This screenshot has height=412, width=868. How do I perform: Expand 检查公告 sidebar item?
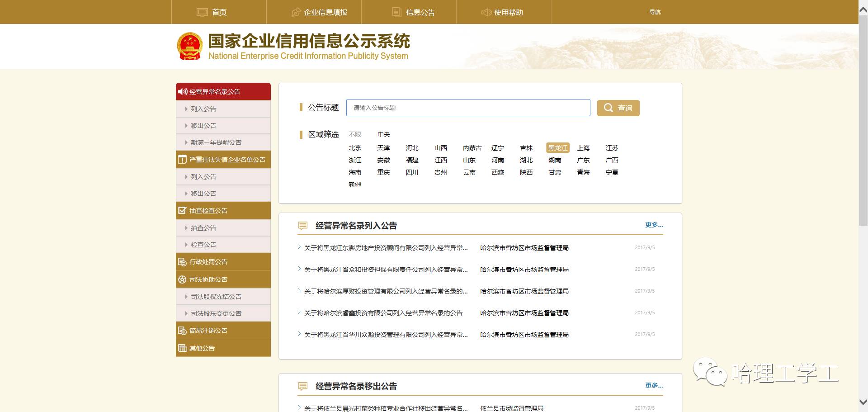(223, 245)
